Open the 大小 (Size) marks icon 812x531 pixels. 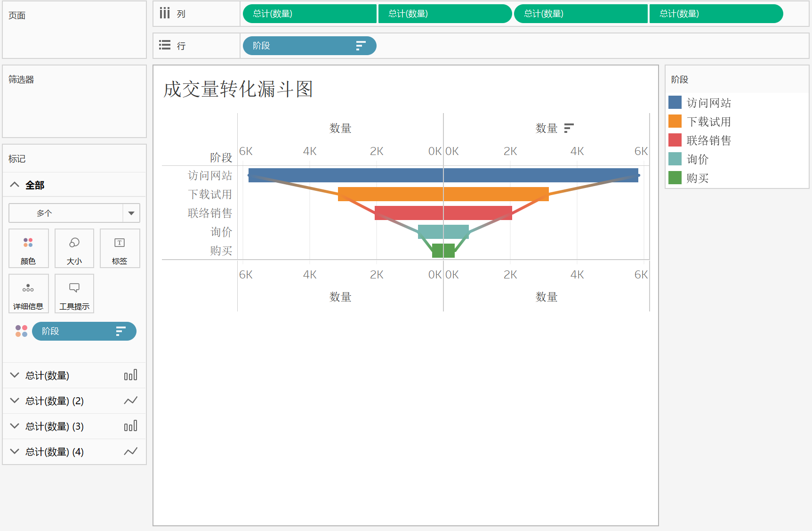point(74,248)
